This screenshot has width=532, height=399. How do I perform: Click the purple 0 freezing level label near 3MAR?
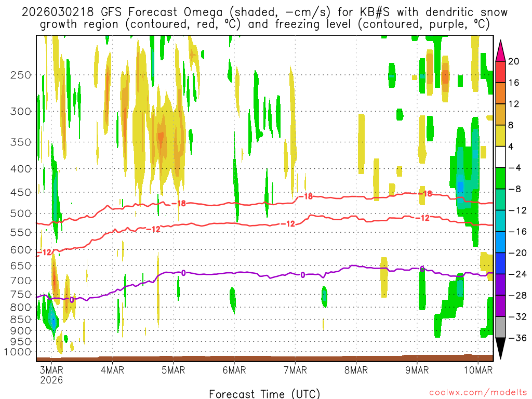[x=72, y=300]
